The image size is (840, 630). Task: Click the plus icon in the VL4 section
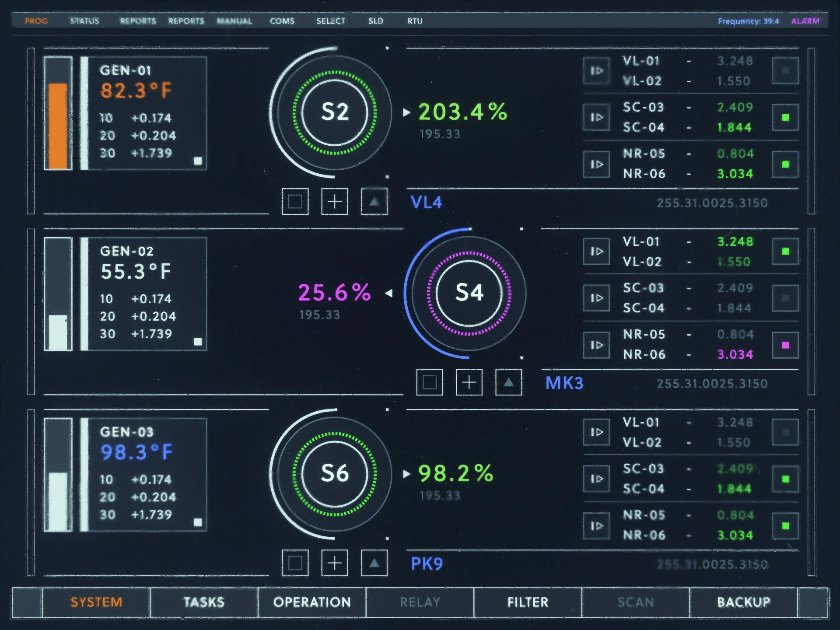(x=335, y=202)
